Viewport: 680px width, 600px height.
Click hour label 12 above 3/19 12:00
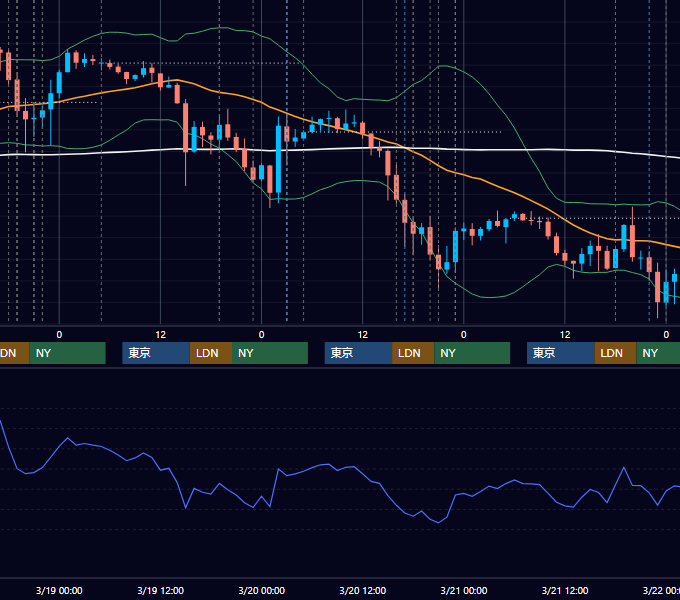160,335
